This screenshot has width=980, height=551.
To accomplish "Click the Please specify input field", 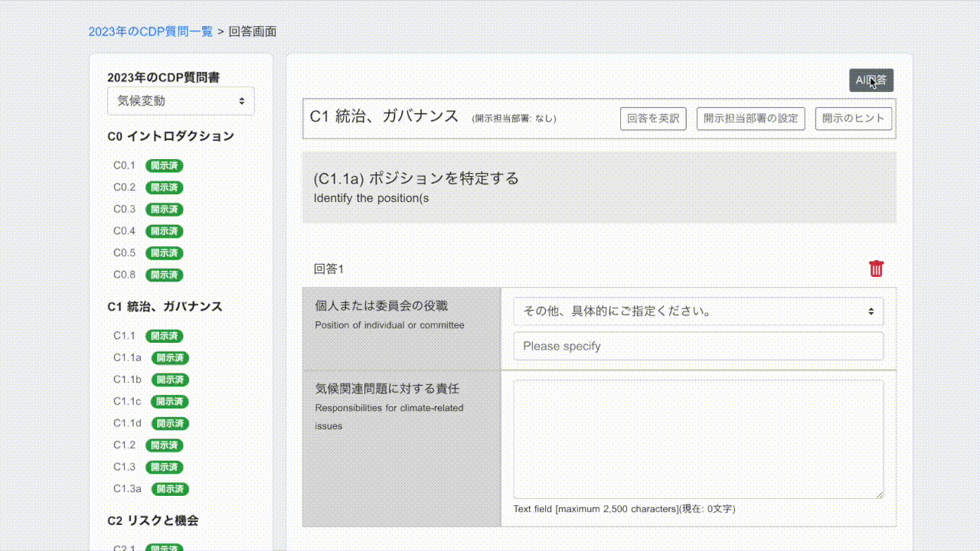I will tap(697, 346).
